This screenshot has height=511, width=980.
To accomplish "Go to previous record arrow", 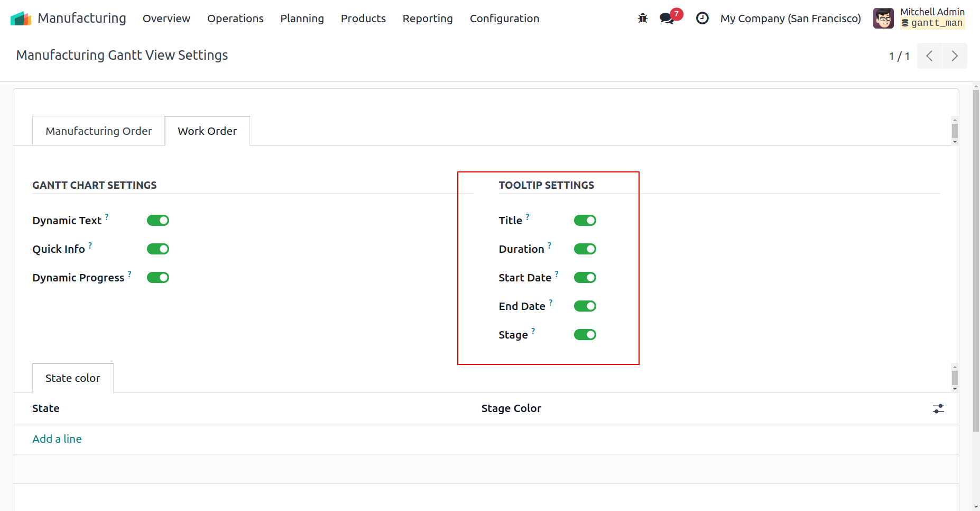I will tap(929, 56).
